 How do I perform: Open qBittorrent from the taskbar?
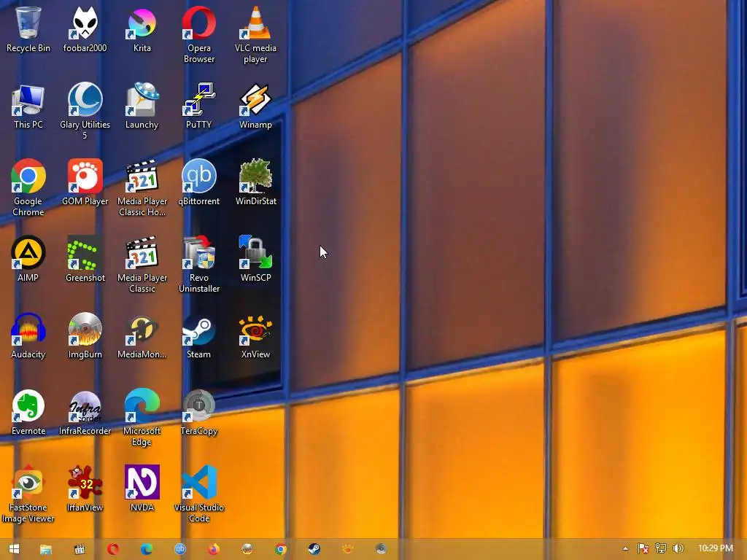(180, 549)
